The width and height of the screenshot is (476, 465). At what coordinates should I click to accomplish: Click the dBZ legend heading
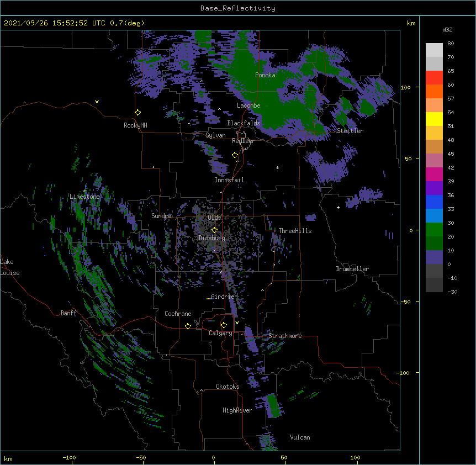447,29
